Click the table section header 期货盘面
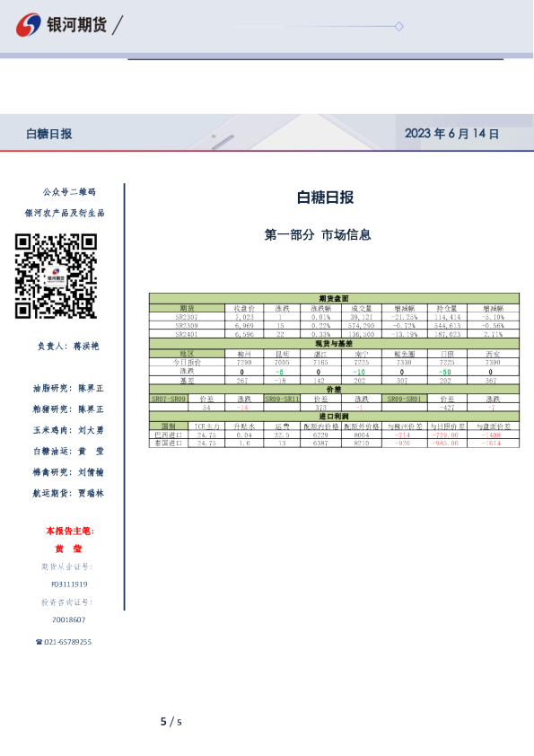The height and width of the screenshot is (756, 534). (x=334, y=298)
